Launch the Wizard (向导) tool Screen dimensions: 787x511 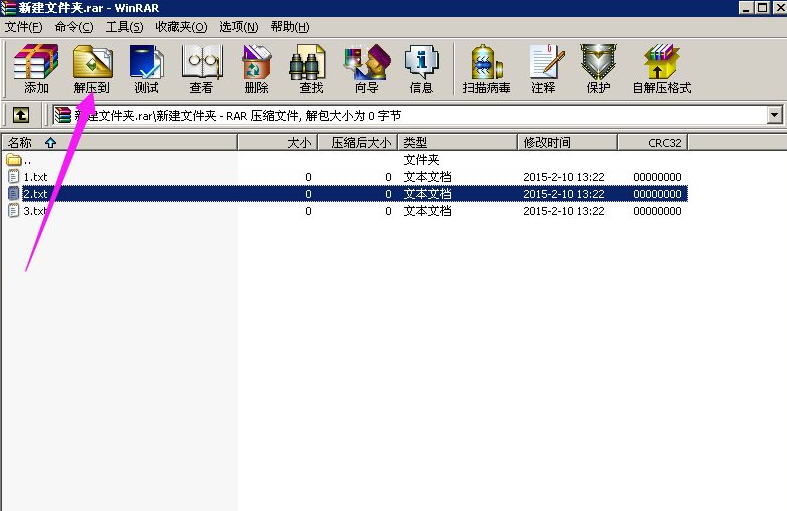coord(366,68)
